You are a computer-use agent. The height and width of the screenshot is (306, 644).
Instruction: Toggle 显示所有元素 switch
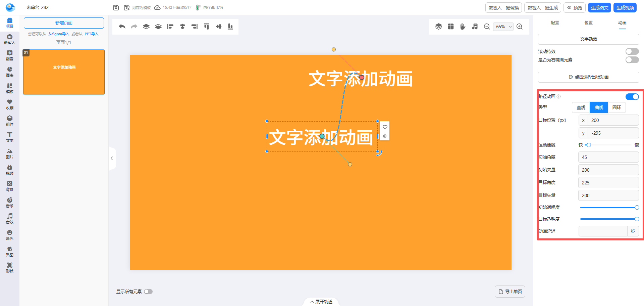coord(148,292)
